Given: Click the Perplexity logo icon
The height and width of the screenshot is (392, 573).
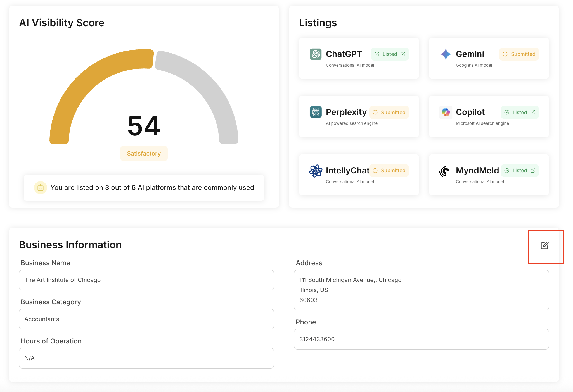Looking at the screenshot, I should coord(316,112).
